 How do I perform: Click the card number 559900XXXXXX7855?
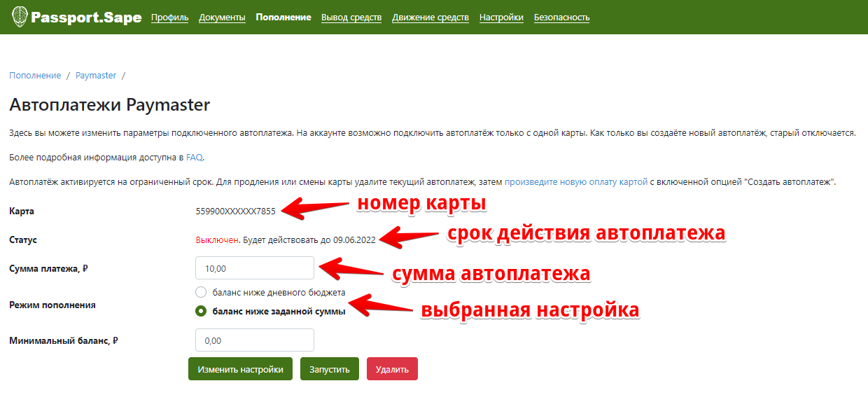coord(236,211)
